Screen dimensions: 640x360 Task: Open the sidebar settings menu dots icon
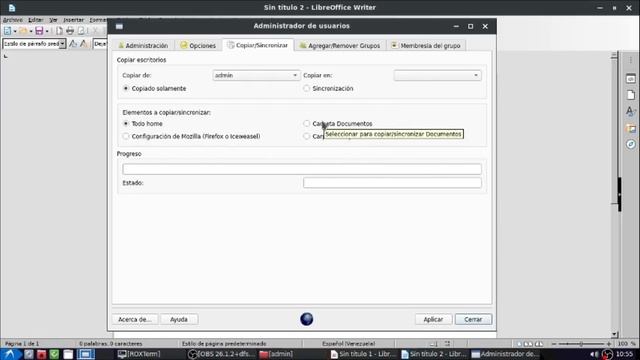pos(631,60)
